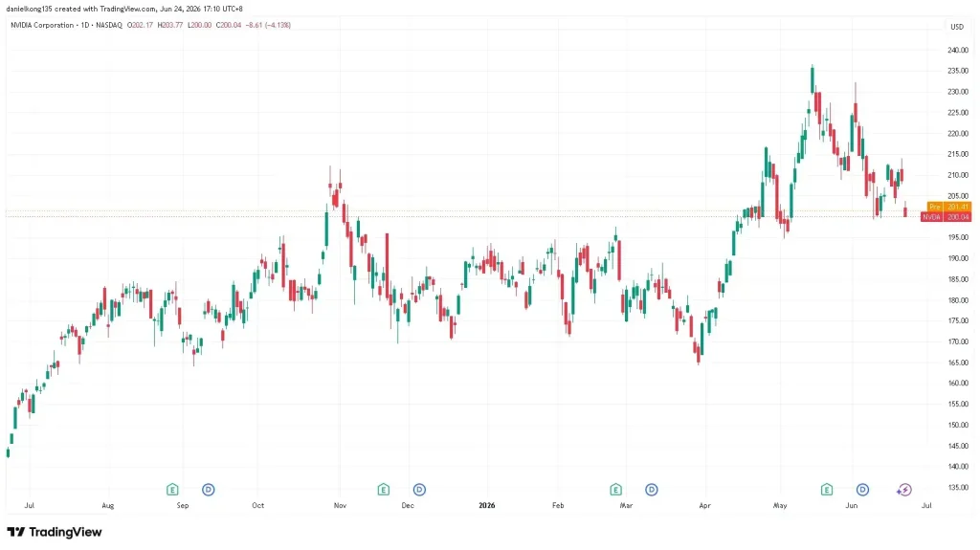The image size is (980, 550).
Task: Click the Aug label on time axis
Action: coord(107,506)
